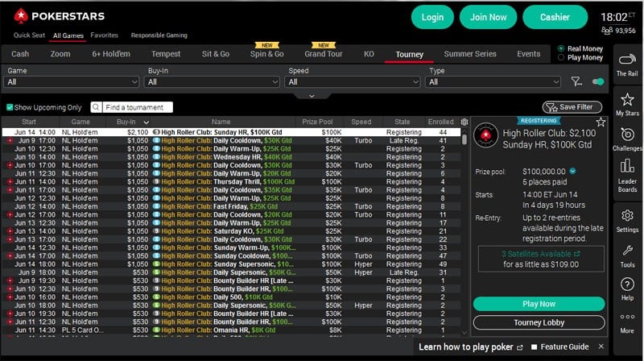Open the Events tab

529,54
